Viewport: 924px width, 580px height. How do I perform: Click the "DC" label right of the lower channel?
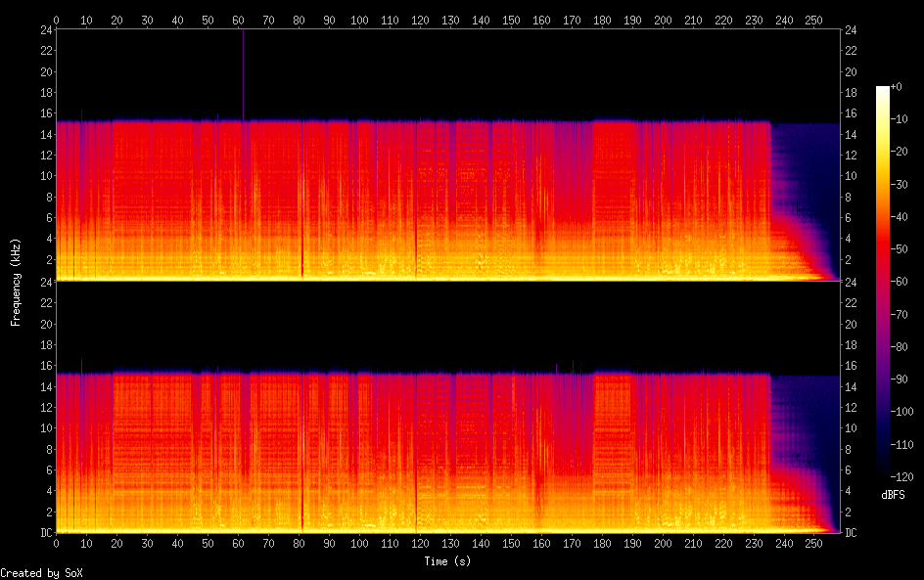(852, 532)
